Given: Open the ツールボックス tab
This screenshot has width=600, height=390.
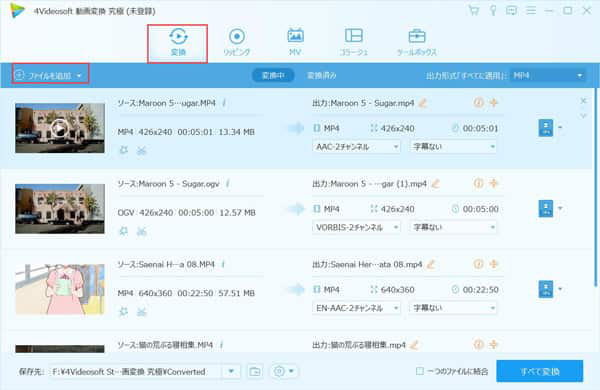Looking at the screenshot, I should (417, 42).
